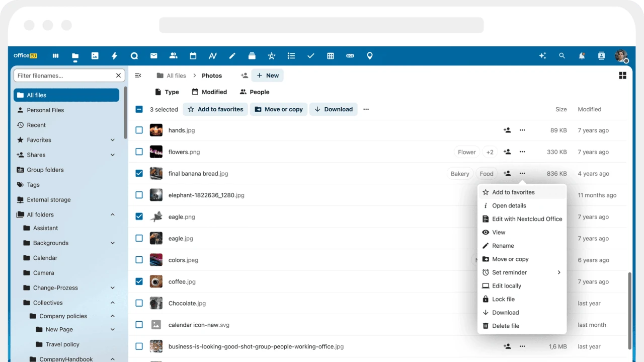Deselect coffee.jpg checkbox
This screenshot has height=362, width=644.
139,281
